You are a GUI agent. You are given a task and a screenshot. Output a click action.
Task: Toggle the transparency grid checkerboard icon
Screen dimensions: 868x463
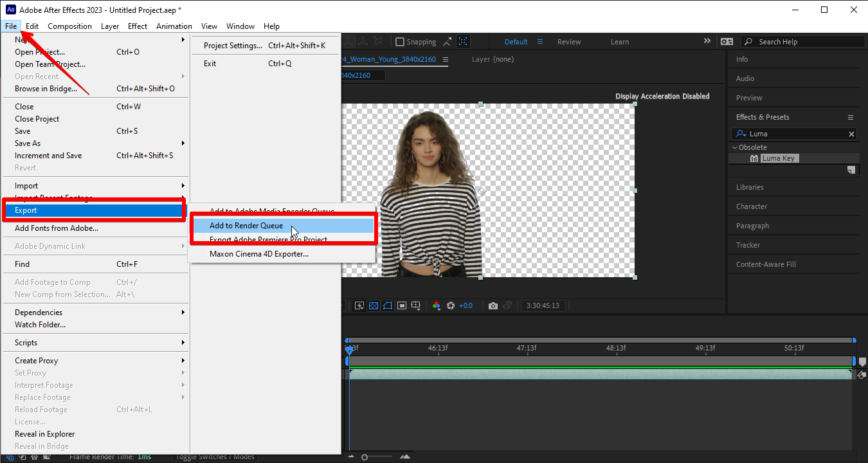374,305
